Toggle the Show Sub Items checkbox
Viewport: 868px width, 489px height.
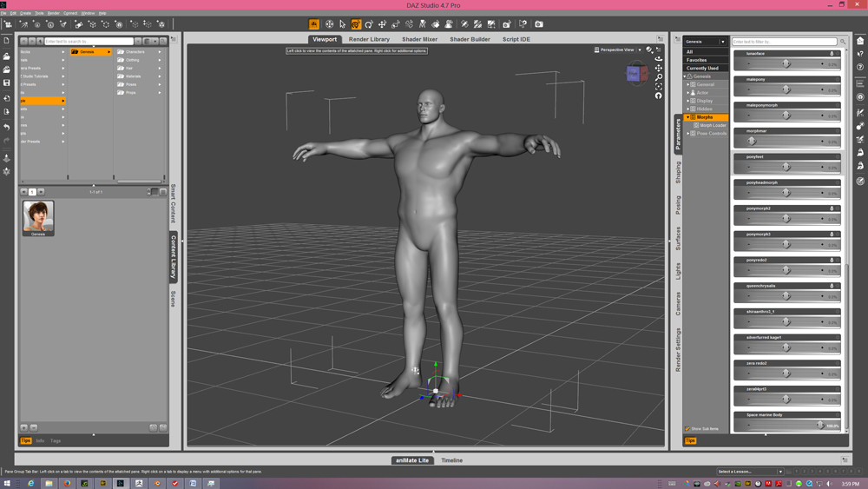click(687, 428)
